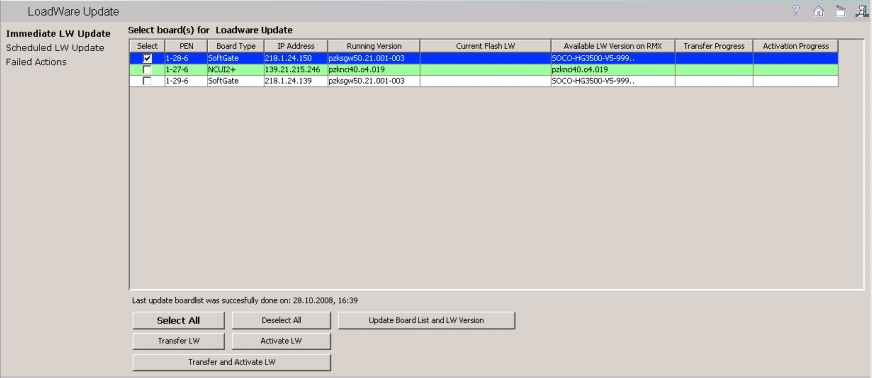Click SoftGate cell in 1-29-6 row

236,81
